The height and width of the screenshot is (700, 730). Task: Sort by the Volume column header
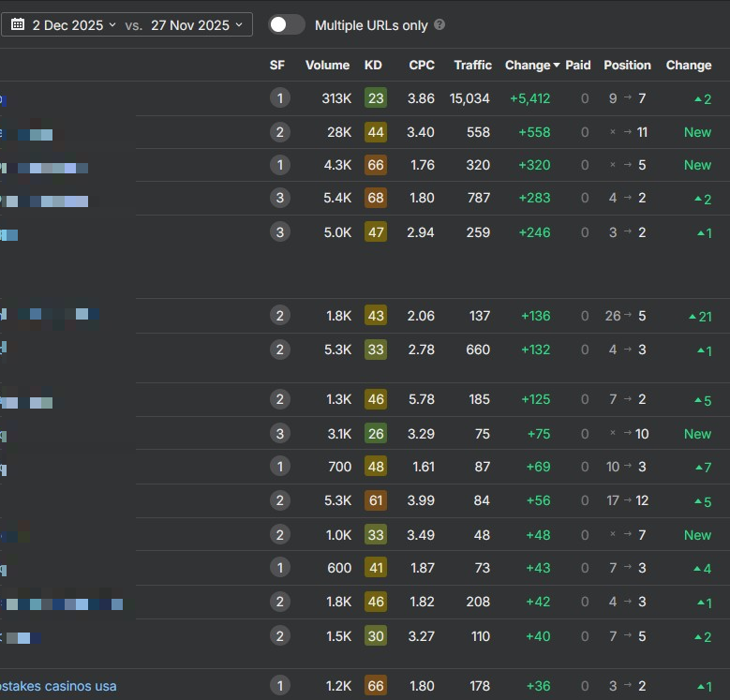[x=327, y=66]
